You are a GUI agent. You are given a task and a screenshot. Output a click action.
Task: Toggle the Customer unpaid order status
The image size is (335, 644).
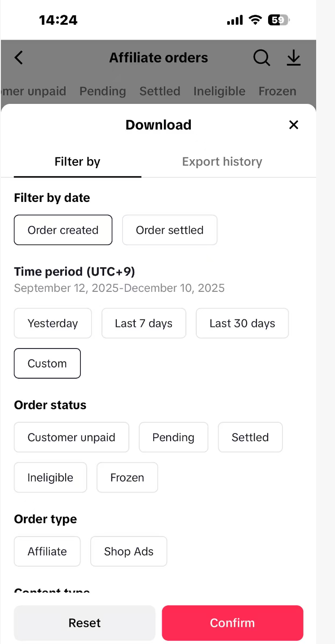click(71, 438)
